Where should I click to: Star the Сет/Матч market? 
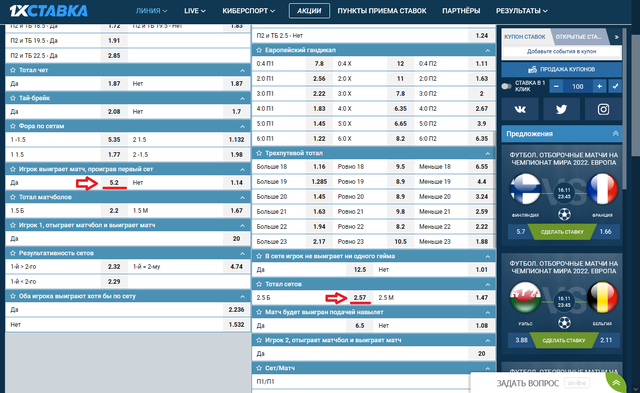tap(259, 368)
